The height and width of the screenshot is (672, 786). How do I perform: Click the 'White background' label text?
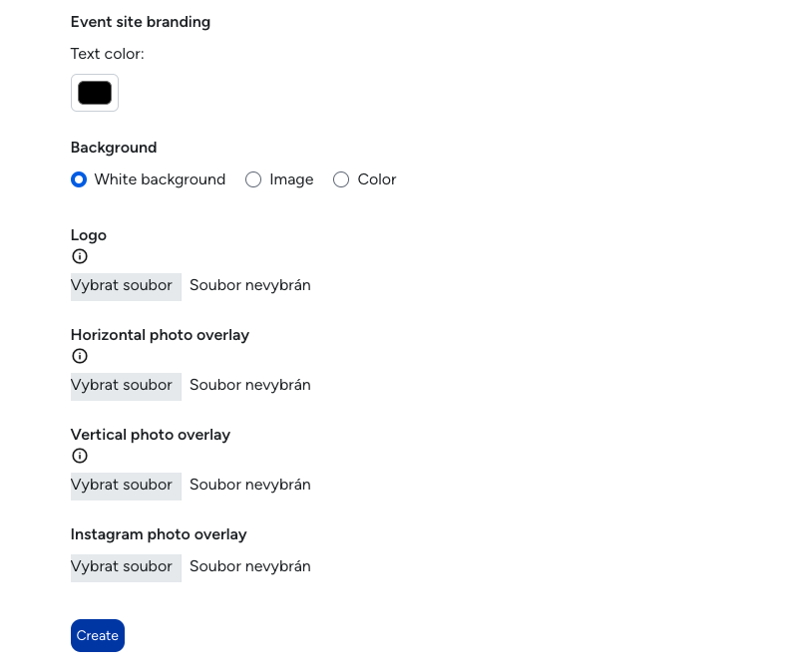coord(160,179)
